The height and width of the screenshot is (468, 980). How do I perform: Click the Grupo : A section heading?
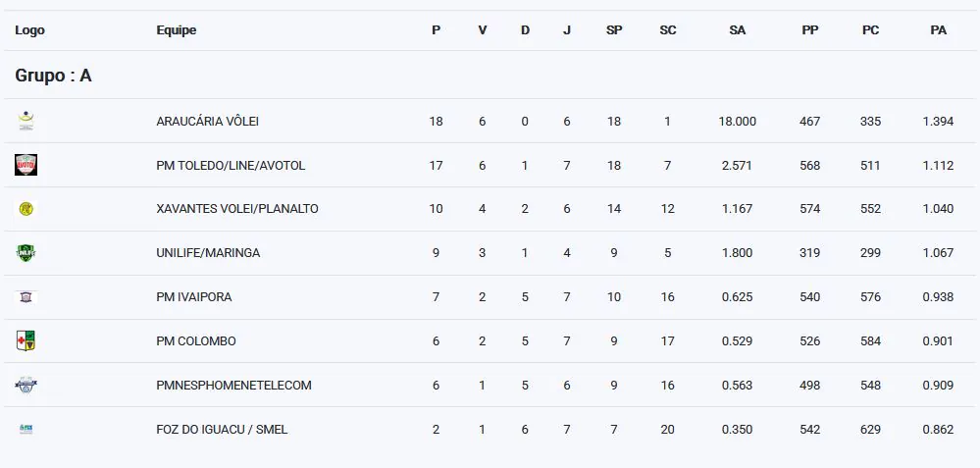[x=53, y=76]
